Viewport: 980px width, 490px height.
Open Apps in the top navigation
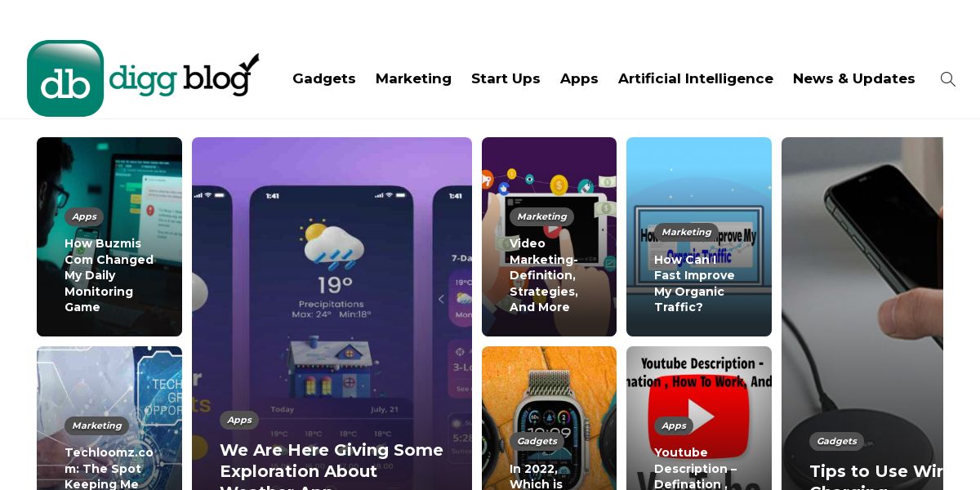pos(579,78)
